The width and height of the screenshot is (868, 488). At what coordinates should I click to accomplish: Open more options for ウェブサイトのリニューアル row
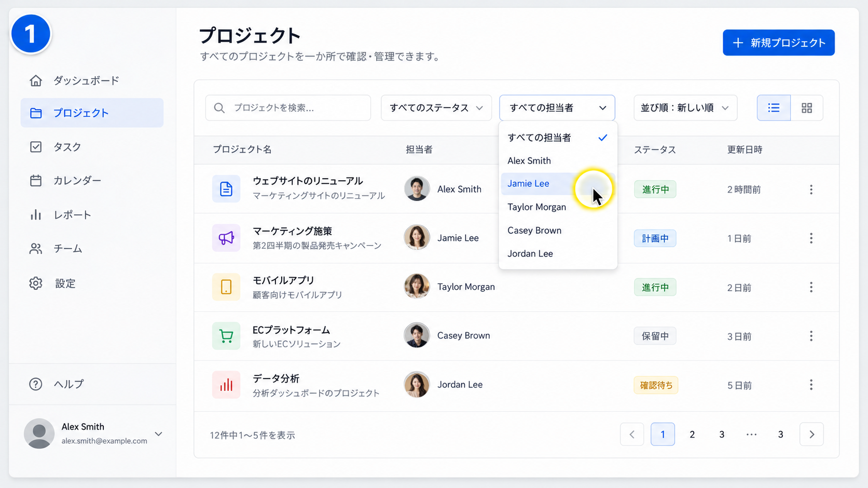coord(811,189)
